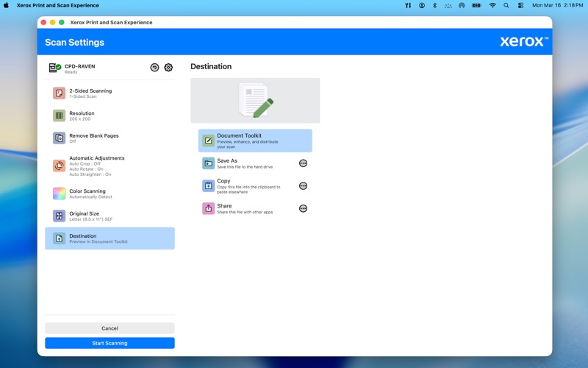
Task: Click the user account menu bar icon
Action: tap(422, 5)
